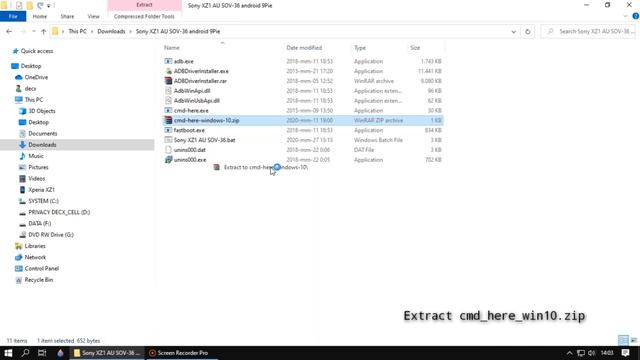Switch to large icons view layout
Image resolution: width=640 pixels, height=360 pixels.
pos(634,340)
